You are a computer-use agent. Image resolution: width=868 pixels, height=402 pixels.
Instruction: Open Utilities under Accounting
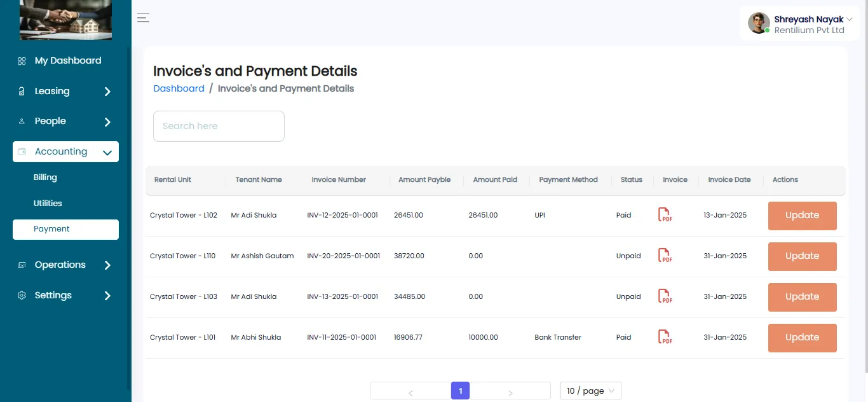coord(48,203)
